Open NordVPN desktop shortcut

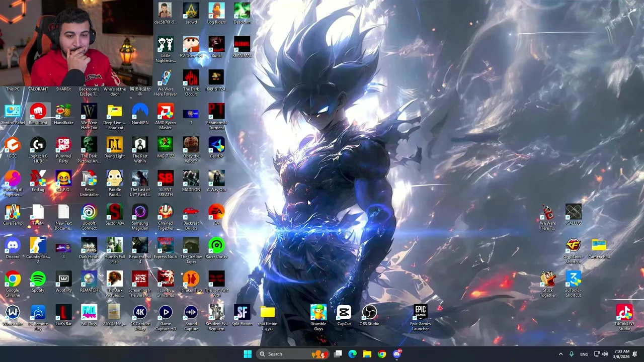pos(140,115)
